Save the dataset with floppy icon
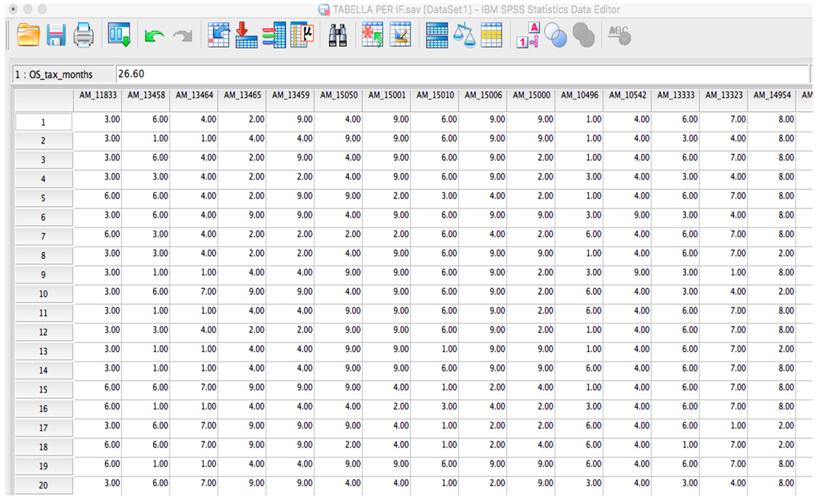This screenshot has width=819, height=504. click(x=56, y=35)
